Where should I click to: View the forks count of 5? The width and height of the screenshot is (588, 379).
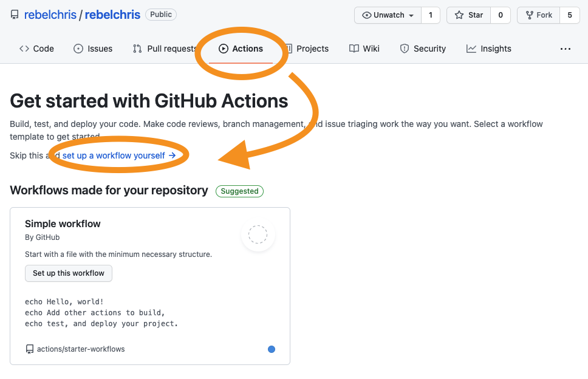570,15
